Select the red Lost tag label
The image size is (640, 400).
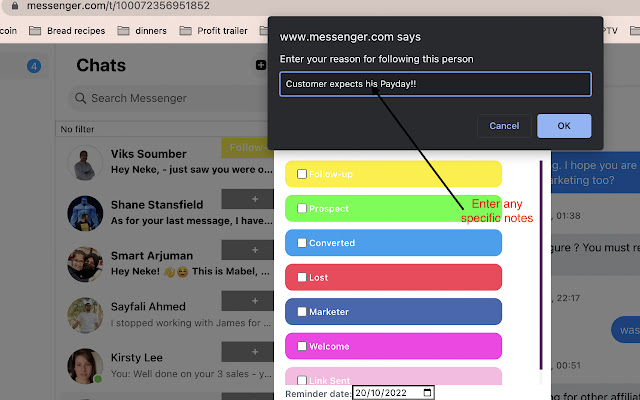393,277
